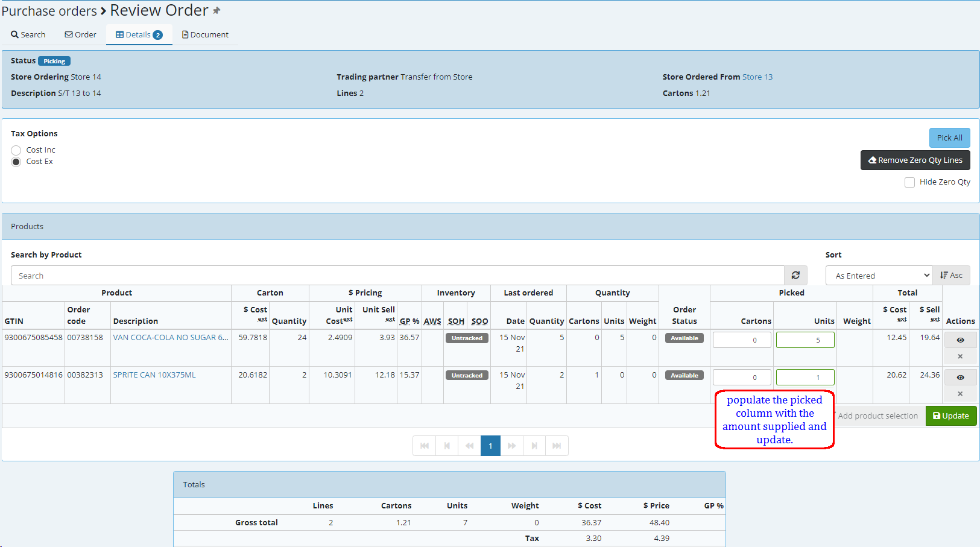Click Gross total $ Price 48.40

coord(659,523)
